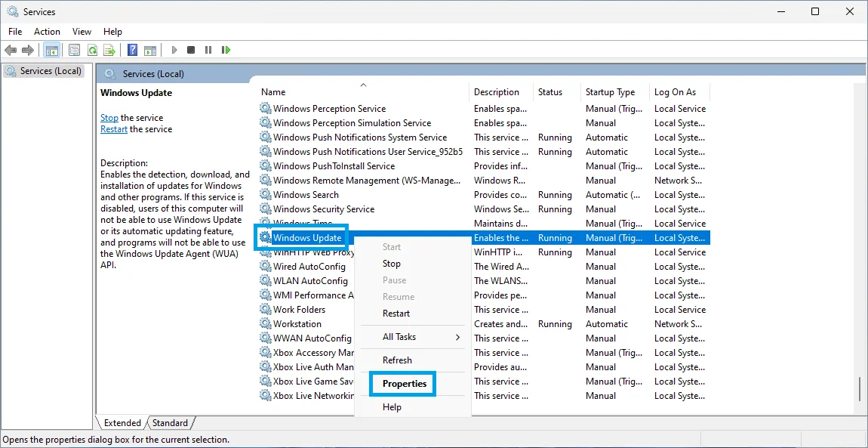Image resolution: width=868 pixels, height=448 pixels.
Task: Click the Refresh toolbar icon
Action: (x=92, y=50)
